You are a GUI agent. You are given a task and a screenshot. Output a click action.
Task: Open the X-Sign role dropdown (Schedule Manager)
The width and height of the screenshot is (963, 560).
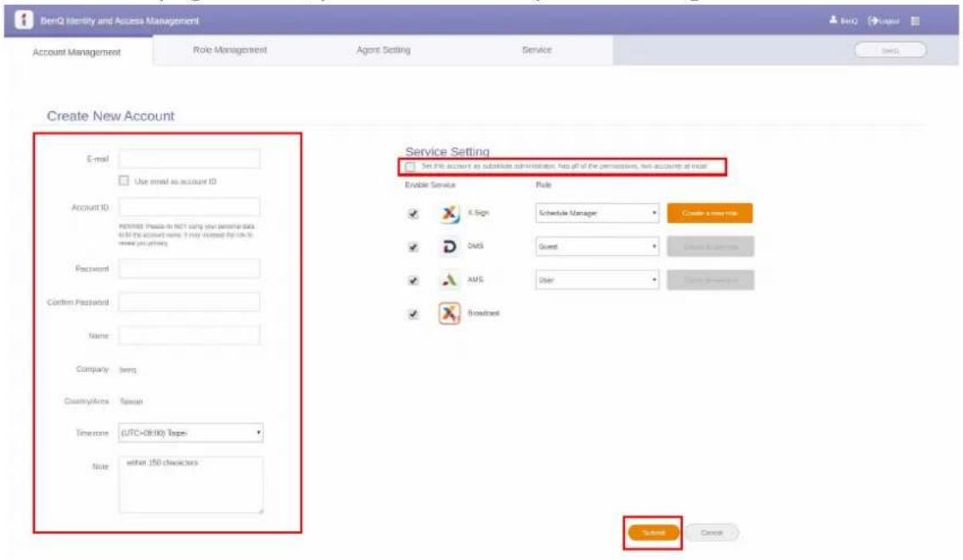pyautogui.click(x=597, y=213)
